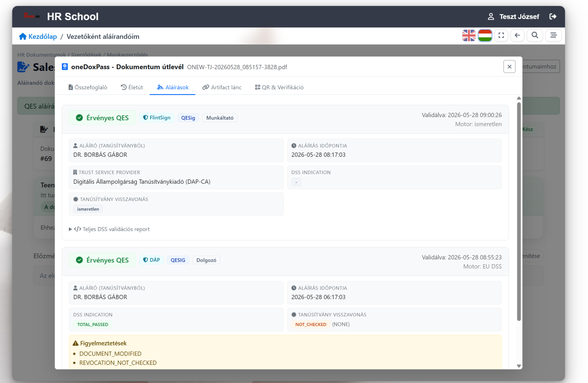Viewport: 588px width, 383px height.
Task: Click the PDF filename ONEW-TJ-20260528_085157-3828.pdf
Action: click(x=237, y=67)
